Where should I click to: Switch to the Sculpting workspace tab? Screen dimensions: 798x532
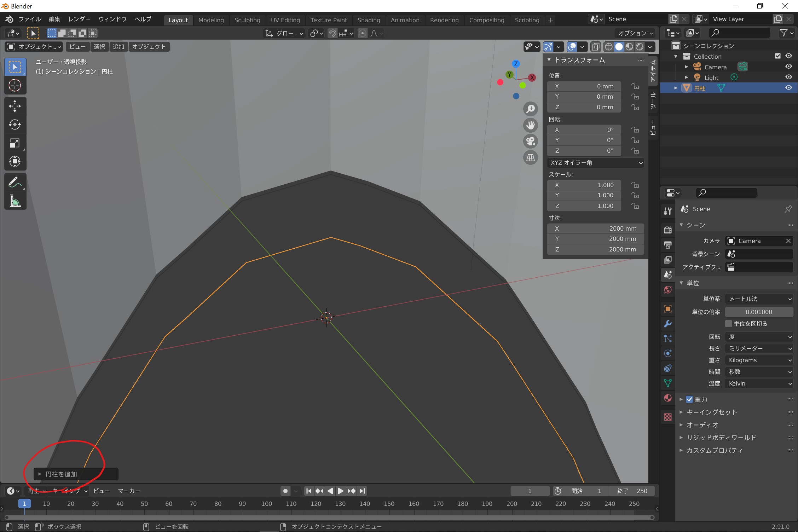click(247, 20)
